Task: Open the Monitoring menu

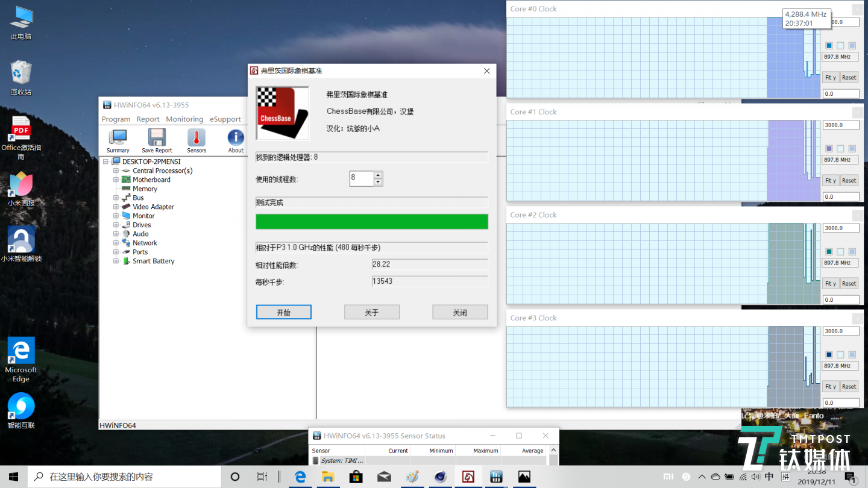Action: (184, 119)
